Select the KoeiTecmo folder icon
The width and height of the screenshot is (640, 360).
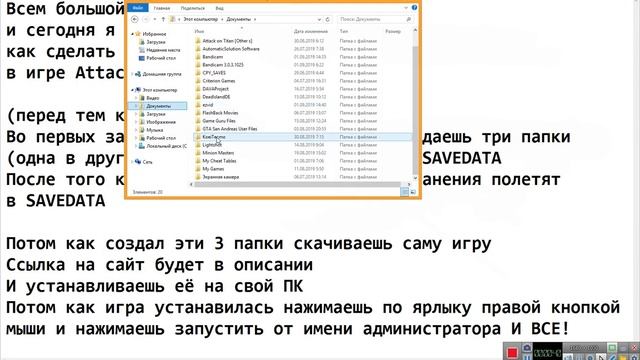198,137
